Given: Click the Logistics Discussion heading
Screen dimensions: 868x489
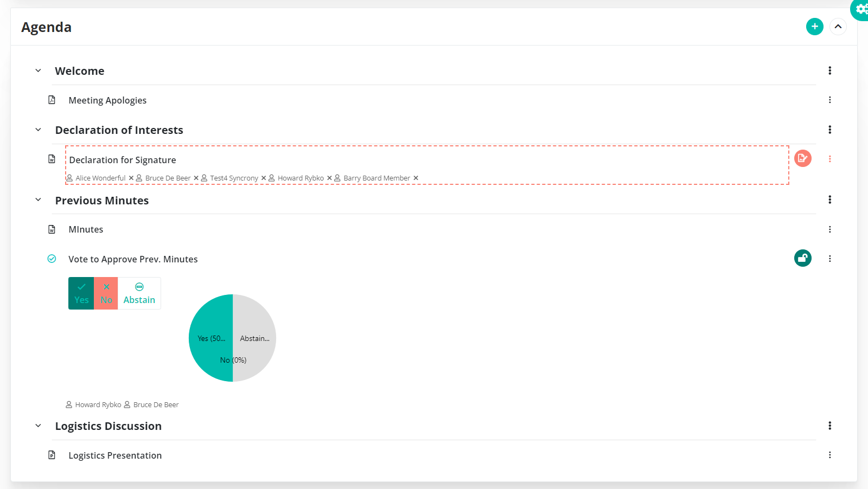Looking at the screenshot, I should pos(108,426).
